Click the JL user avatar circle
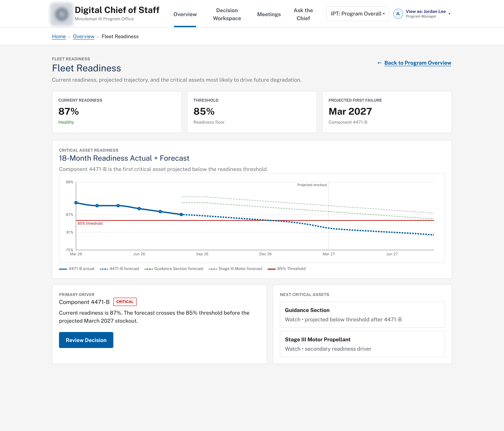 point(398,14)
